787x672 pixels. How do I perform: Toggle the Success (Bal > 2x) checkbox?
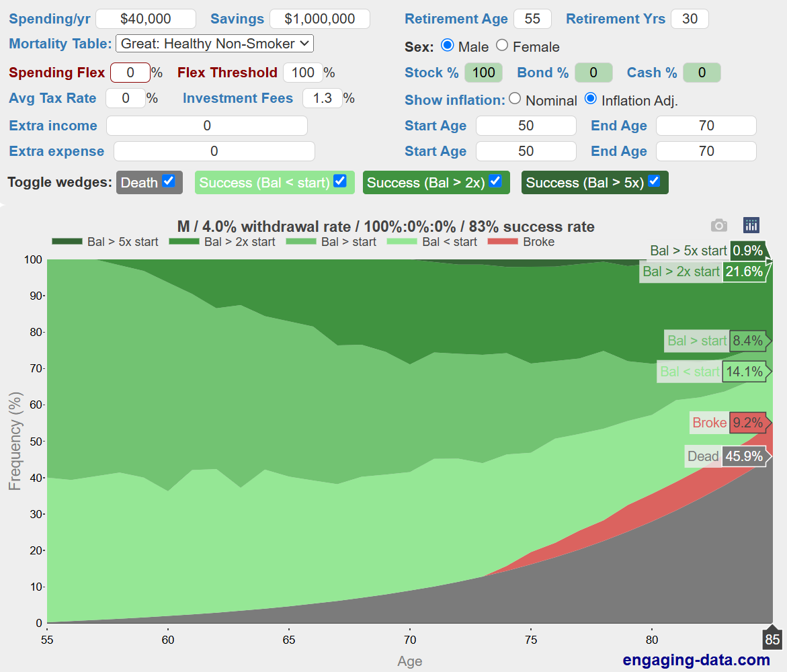coord(495,181)
